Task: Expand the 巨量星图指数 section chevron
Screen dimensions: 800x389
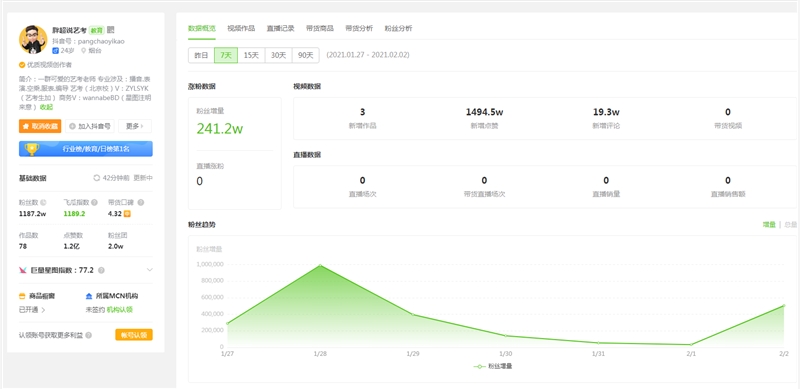Action: pos(149,270)
